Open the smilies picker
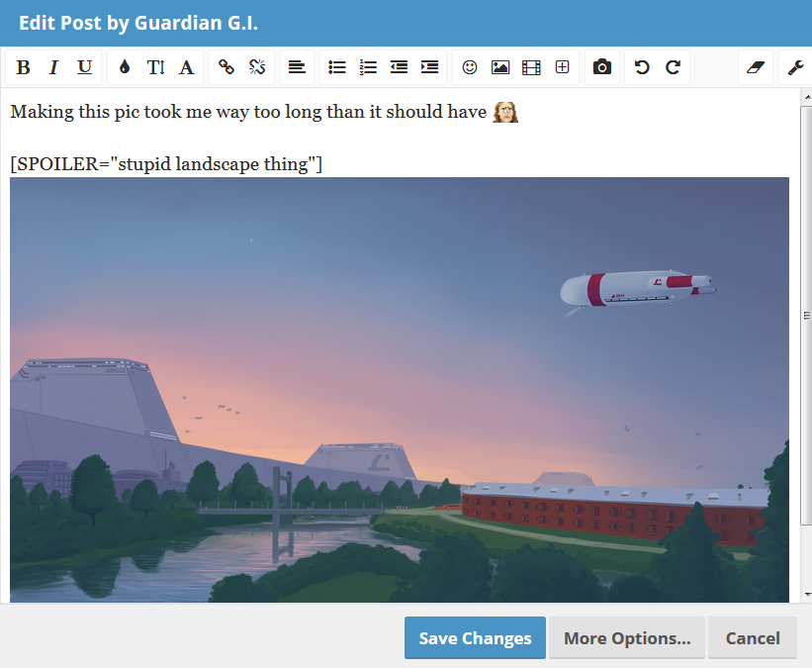 (470, 67)
